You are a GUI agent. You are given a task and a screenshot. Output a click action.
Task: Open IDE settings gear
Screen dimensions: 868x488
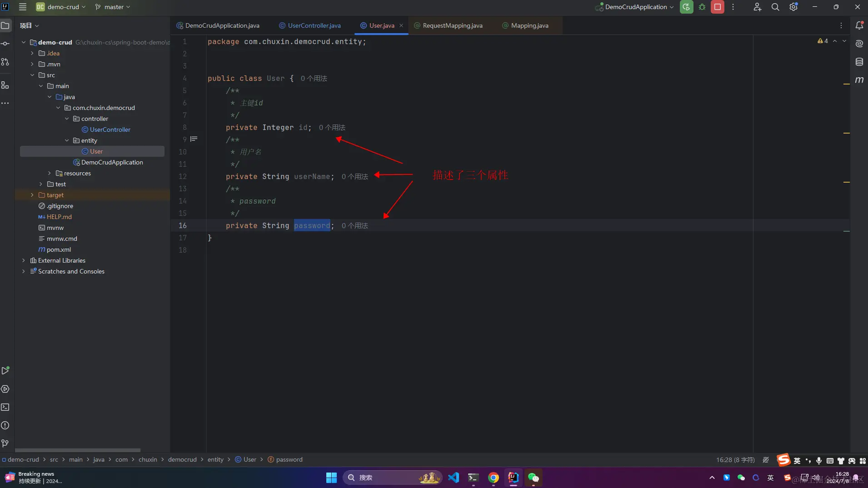click(x=793, y=7)
